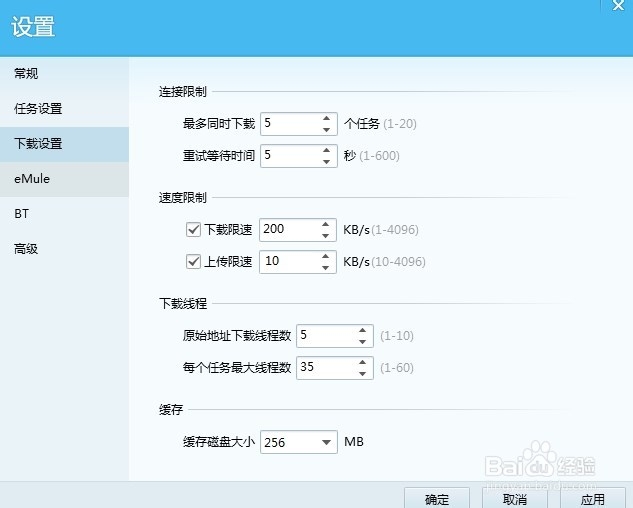633x508 pixels.
Task: Raise the 下载限速 value with up arrow
Action: pyautogui.click(x=326, y=224)
